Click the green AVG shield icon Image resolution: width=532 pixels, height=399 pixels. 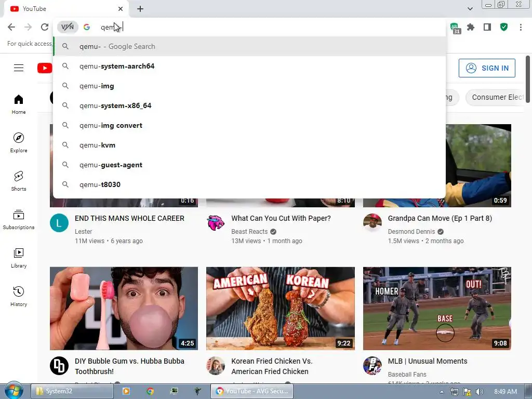pyautogui.click(x=504, y=27)
